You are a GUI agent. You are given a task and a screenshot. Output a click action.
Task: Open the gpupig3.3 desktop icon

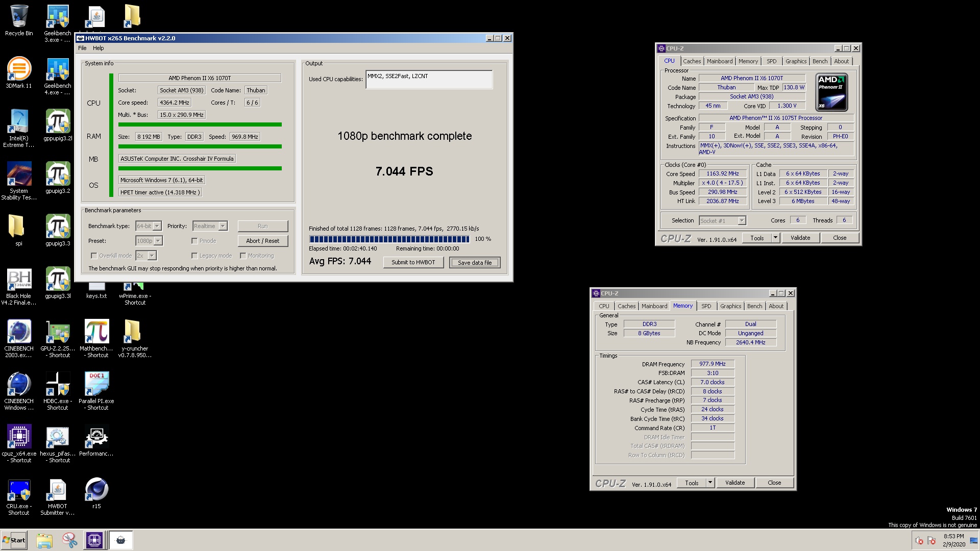58,231
